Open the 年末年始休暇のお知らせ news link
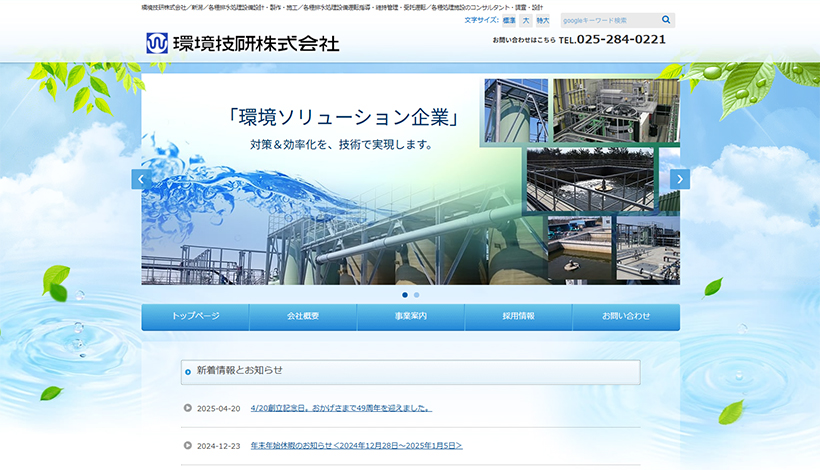Viewport: 820px width, 470px height. [x=356, y=445]
